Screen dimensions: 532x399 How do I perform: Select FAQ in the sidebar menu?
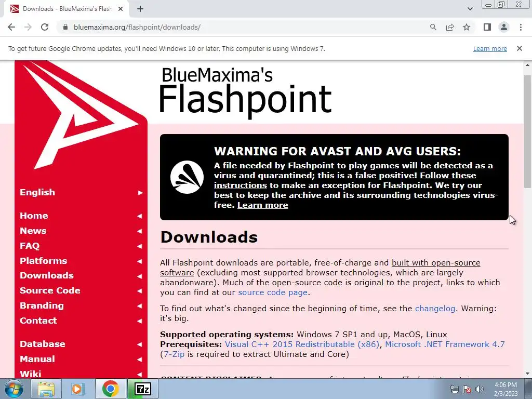(30, 246)
